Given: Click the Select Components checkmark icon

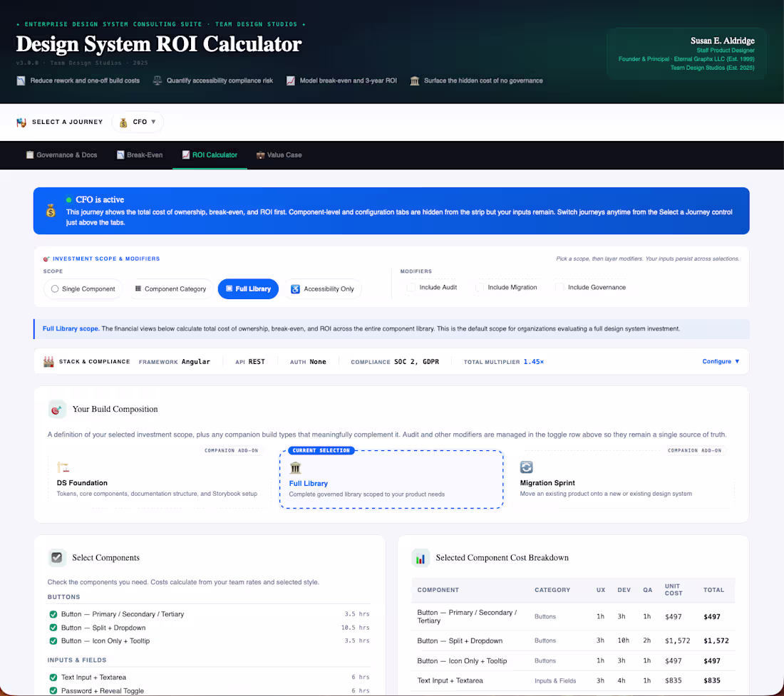Looking at the screenshot, I should (56, 558).
